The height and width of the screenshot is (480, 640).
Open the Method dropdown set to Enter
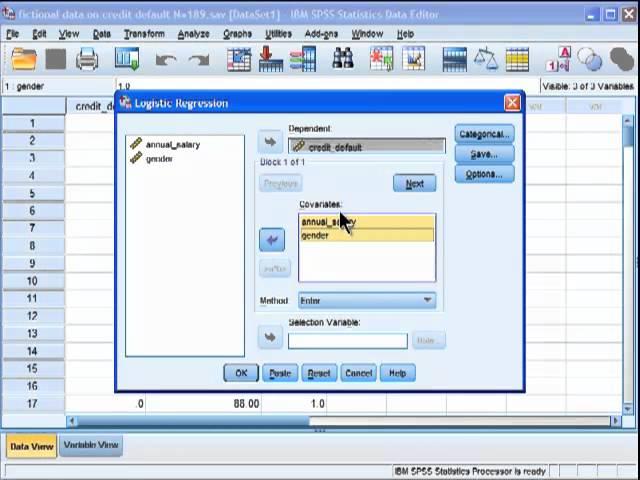pyautogui.click(x=367, y=301)
